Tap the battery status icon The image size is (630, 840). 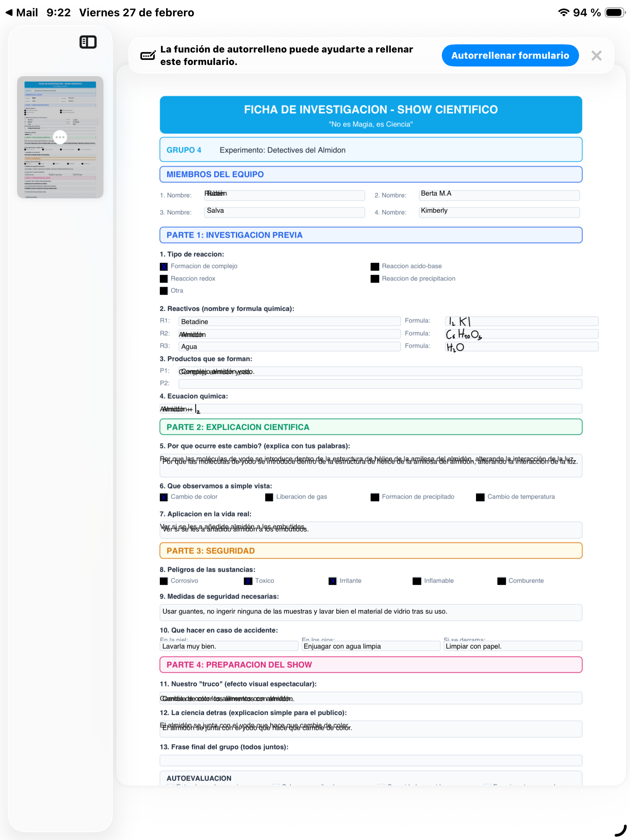pyautogui.click(x=616, y=12)
